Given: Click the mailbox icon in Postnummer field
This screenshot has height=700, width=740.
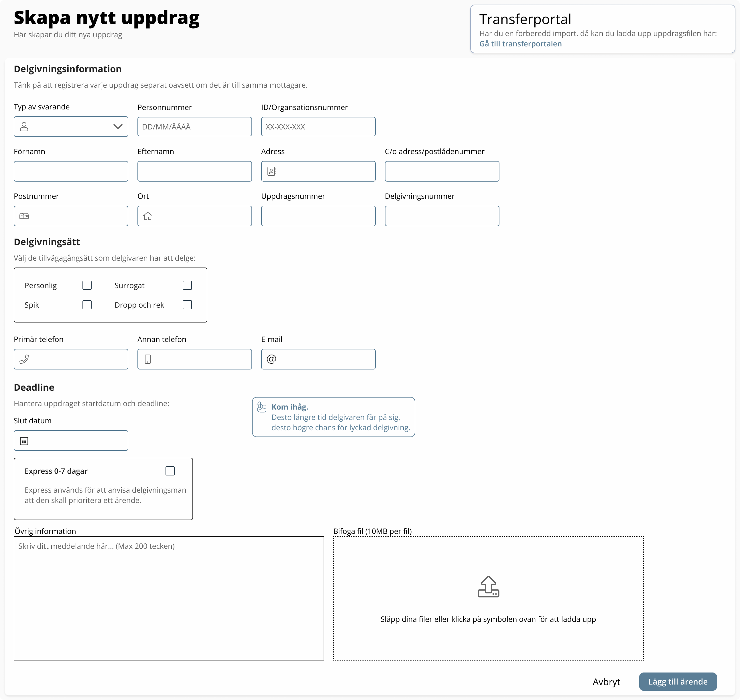Looking at the screenshot, I should click(24, 216).
